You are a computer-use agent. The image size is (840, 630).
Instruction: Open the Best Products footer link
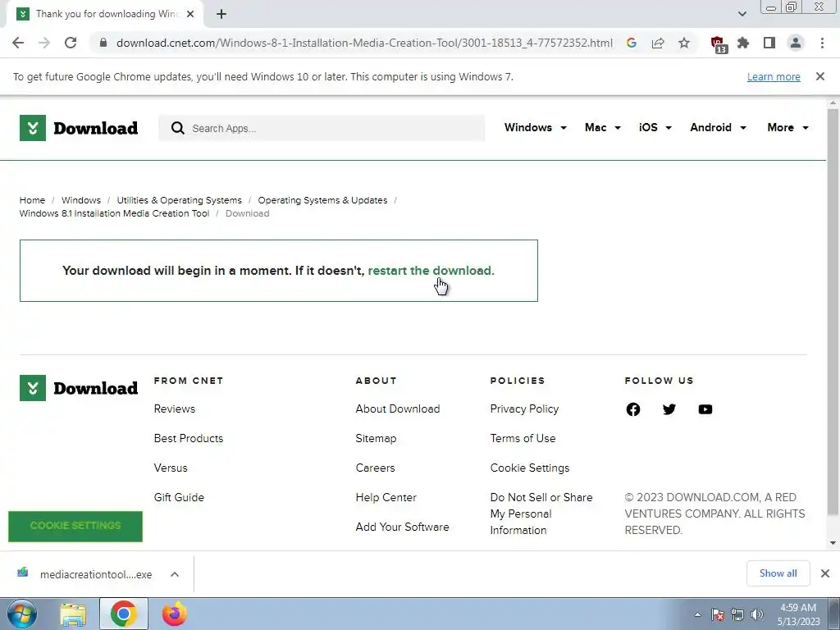(x=189, y=438)
